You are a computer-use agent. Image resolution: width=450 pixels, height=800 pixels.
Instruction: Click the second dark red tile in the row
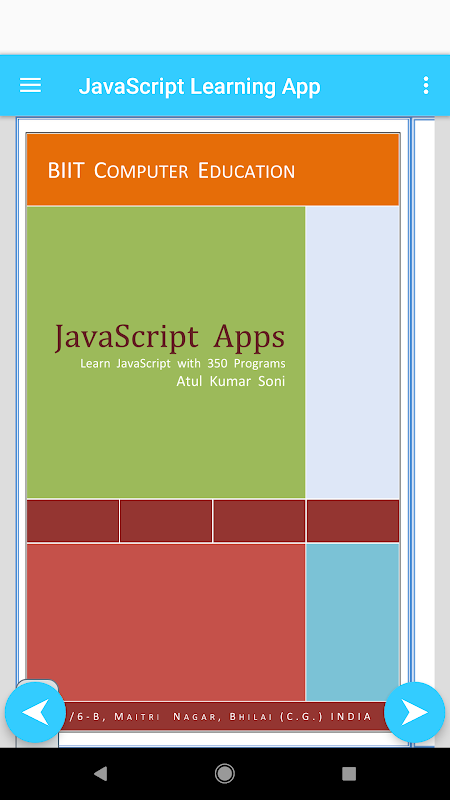pos(166,521)
